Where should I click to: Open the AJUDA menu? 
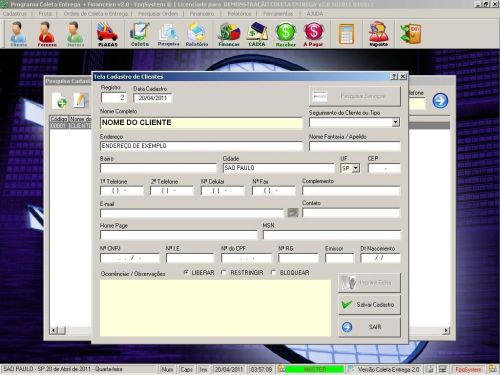pos(314,14)
